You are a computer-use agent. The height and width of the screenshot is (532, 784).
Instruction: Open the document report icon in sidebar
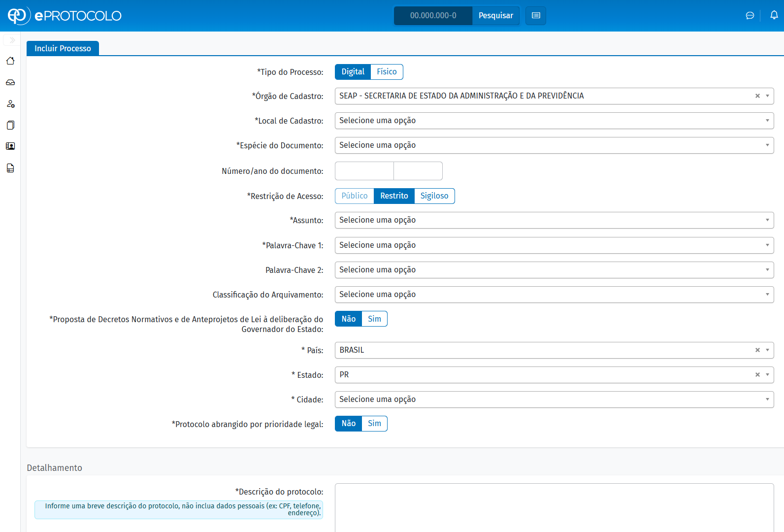coord(10,168)
